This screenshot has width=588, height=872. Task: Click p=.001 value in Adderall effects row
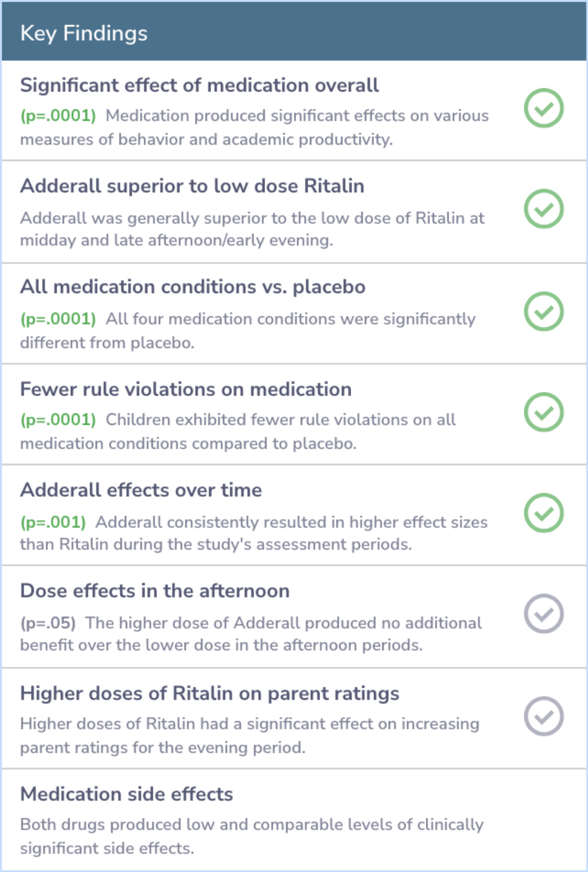(53, 522)
